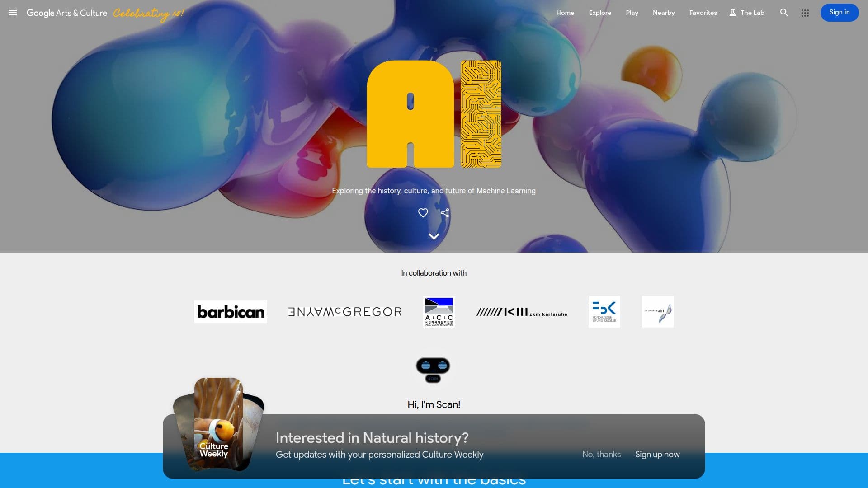Open the ZKM Karlsruhe partner logo
The height and width of the screenshot is (488, 868).
pos(522,312)
